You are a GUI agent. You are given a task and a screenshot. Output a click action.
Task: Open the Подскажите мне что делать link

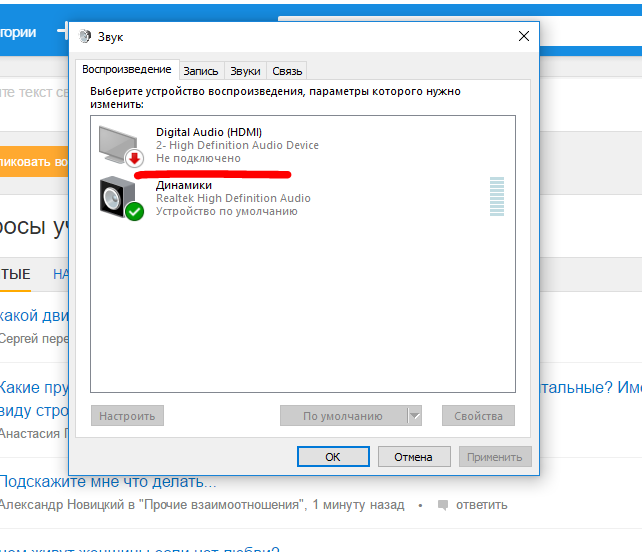pyautogui.click(x=108, y=482)
